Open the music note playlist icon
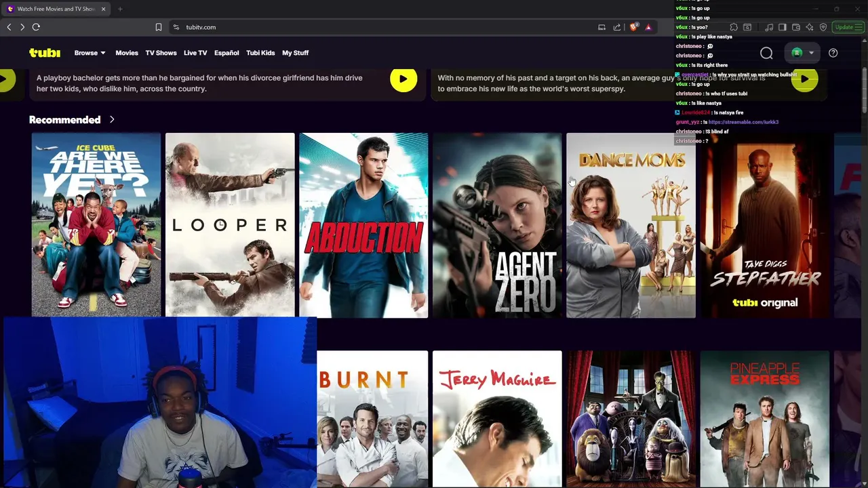868x488 pixels. tap(769, 27)
